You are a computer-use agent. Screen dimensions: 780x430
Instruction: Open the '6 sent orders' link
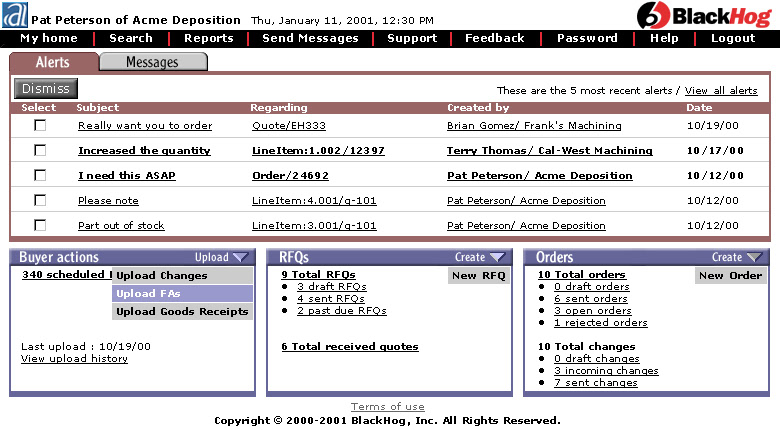click(x=590, y=299)
